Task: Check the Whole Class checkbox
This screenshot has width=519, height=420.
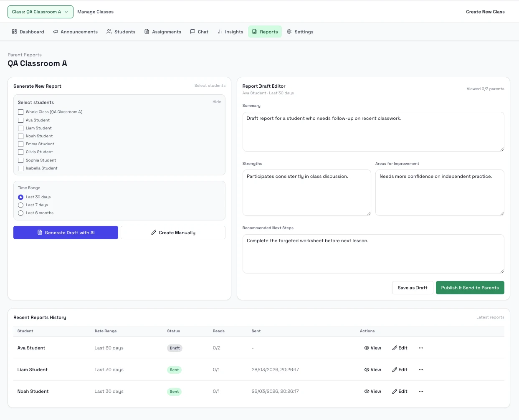Action: pyautogui.click(x=20, y=112)
